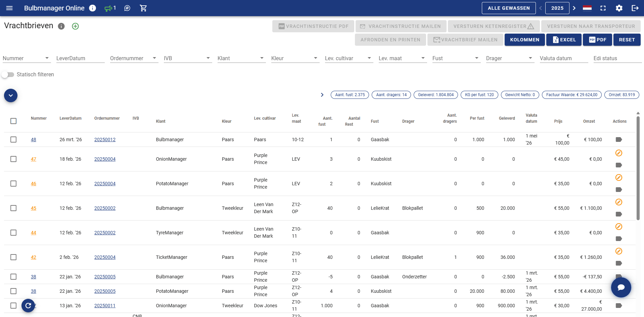Viewport: 644px width, 317px height.
Task: Open settings gear icon
Action: (x=619, y=8)
